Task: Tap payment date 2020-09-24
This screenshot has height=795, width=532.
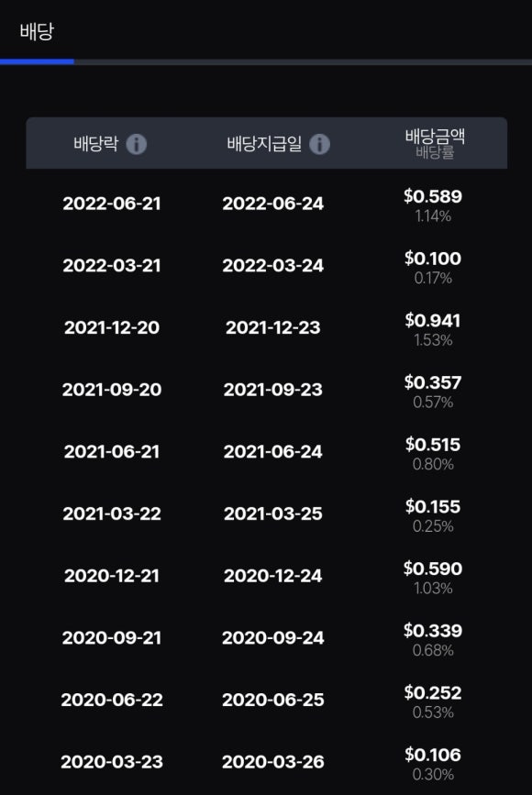Action: click(x=272, y=638)
